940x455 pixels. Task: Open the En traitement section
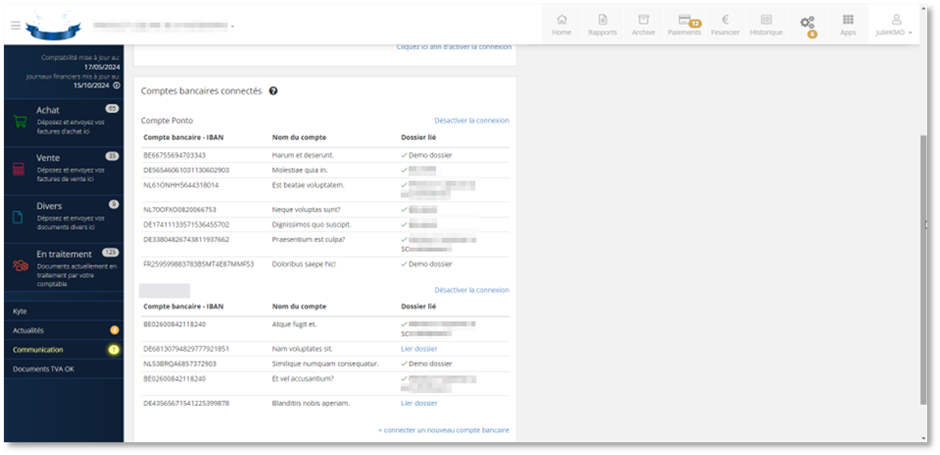click(64, 267)
